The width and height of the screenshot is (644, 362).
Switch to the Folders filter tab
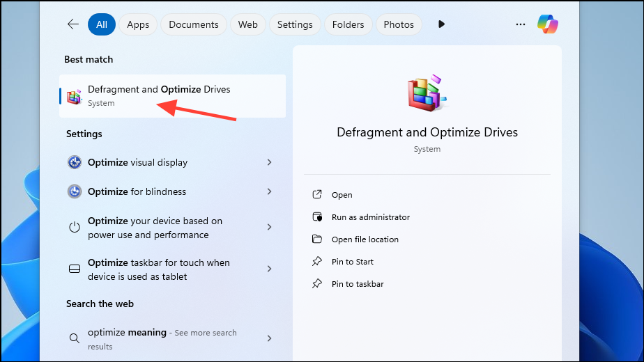(348, 24)
